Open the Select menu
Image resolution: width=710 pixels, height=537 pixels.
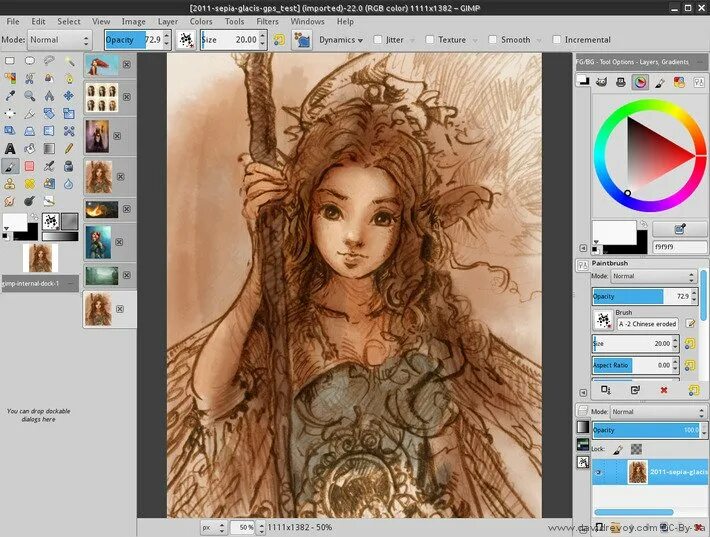(x=69, y=21)
